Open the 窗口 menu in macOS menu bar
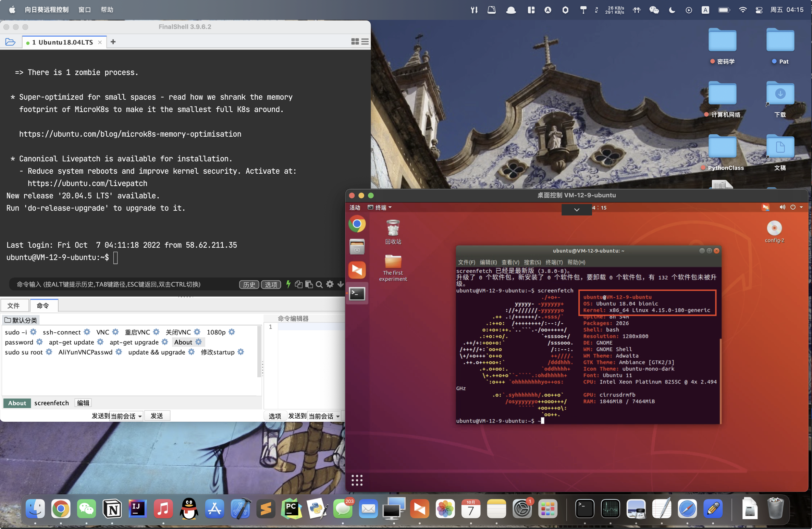The height and width of the screenshot is (529, 812). pos(85,10)
